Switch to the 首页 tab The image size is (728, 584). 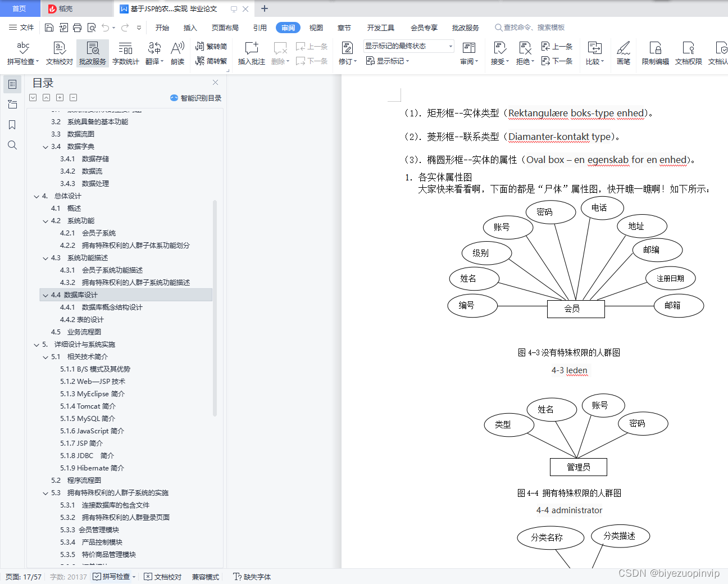point(20,8)
